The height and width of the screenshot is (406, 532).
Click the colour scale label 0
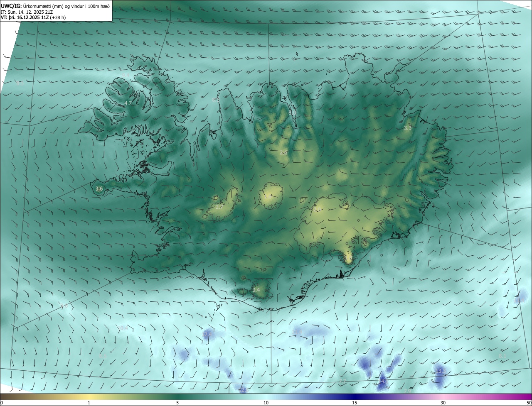pyautogui.click(x=2, y=403)
